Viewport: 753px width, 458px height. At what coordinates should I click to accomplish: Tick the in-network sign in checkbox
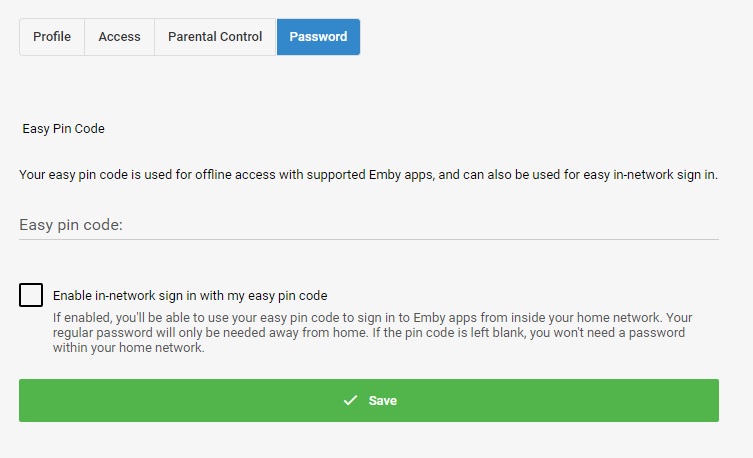[31, 295]
